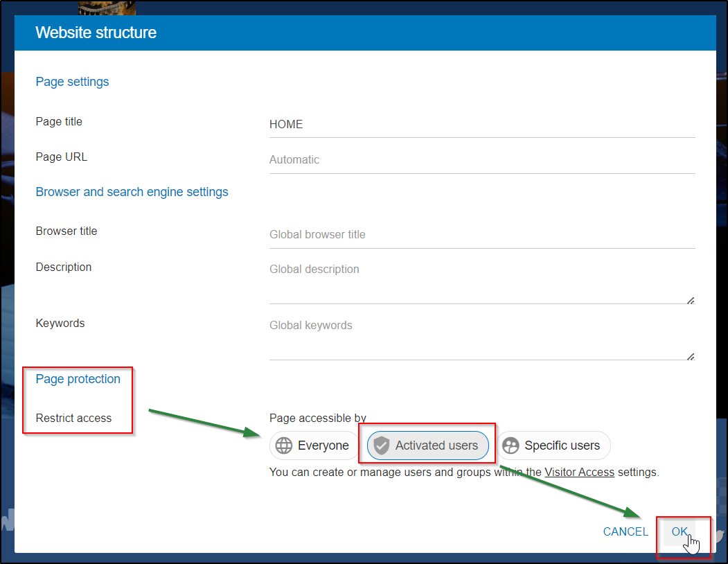
Task: Choose the Activated users access label
Action: [436, 446]
